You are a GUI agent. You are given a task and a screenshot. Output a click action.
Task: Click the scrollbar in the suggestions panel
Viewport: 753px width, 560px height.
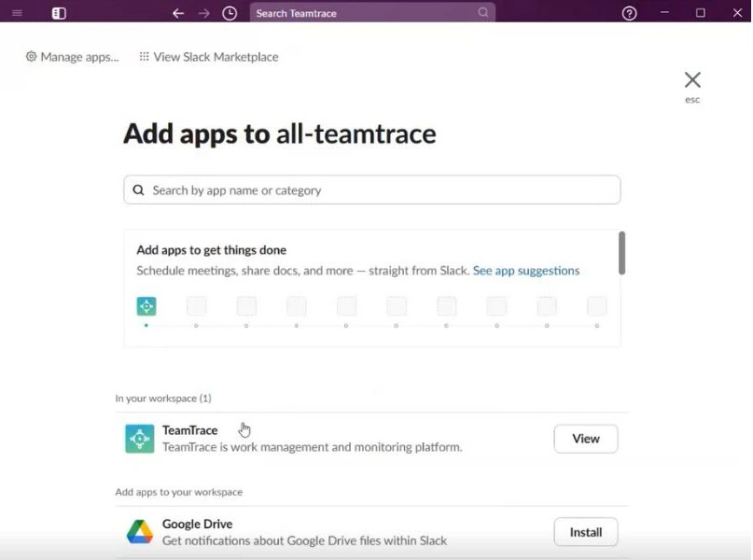coord(621,253)
